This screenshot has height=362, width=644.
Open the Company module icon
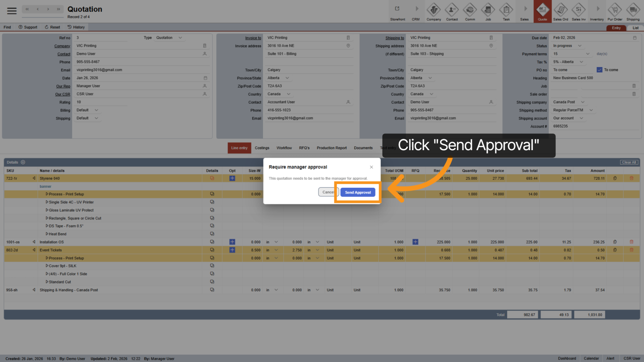434,10
